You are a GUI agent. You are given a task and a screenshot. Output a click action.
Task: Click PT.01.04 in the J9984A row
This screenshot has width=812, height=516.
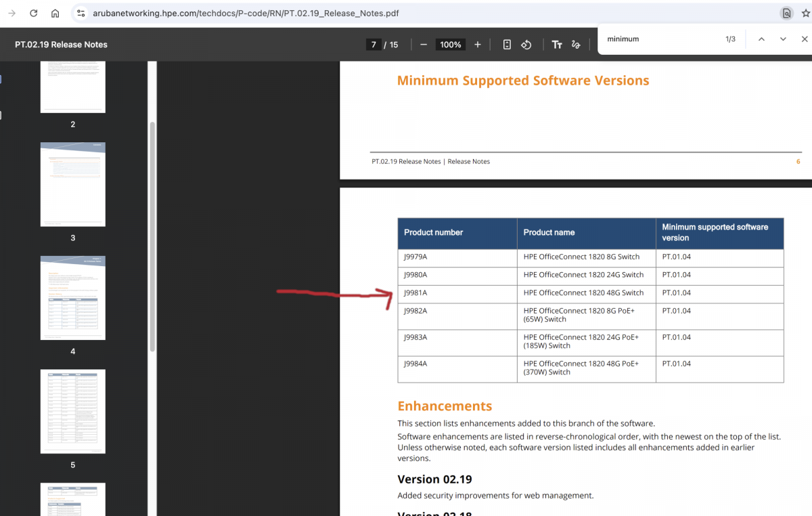point(677,364)
